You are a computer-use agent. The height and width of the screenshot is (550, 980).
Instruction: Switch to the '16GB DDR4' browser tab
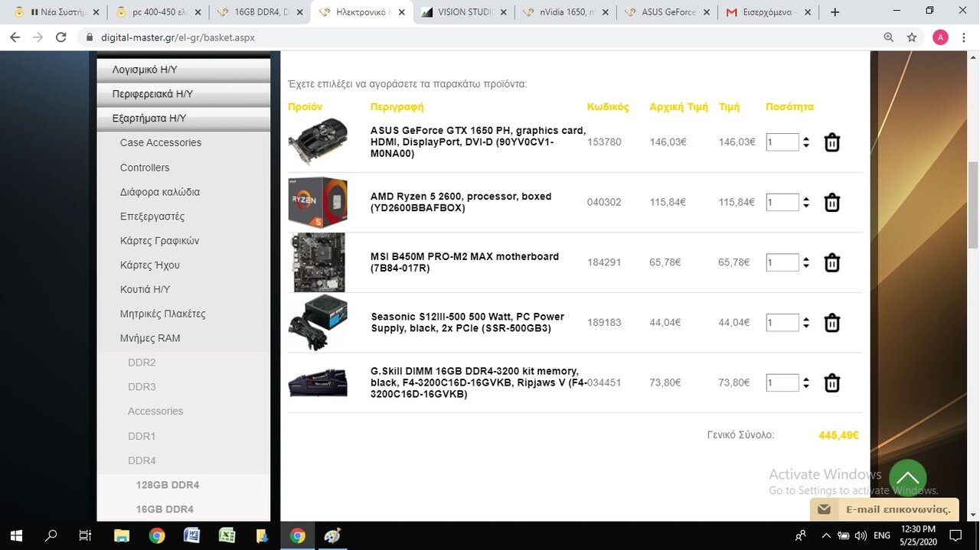click(x=258, y=12)
